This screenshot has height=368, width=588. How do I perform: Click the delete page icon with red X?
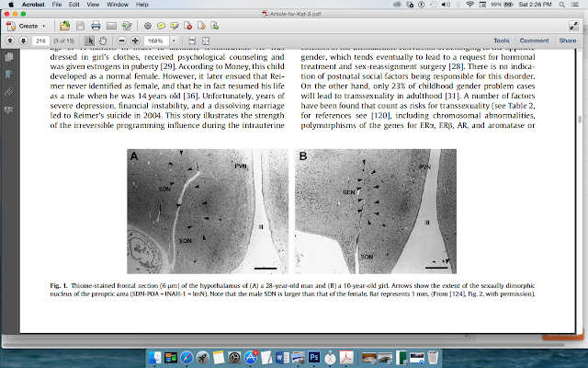click(x=187, y=26)
